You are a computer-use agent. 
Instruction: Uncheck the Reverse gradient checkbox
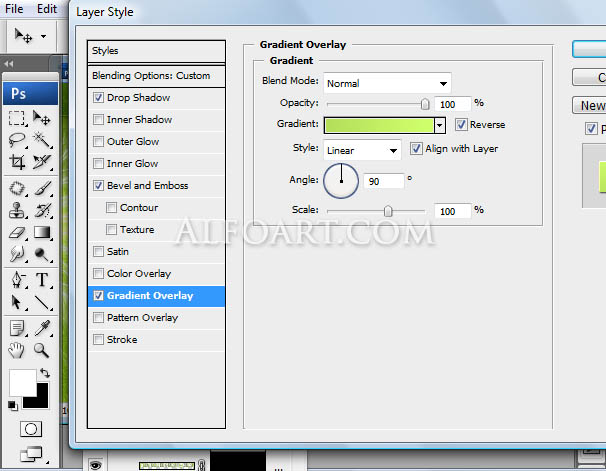pyautogui.click(x=461, y=124)
